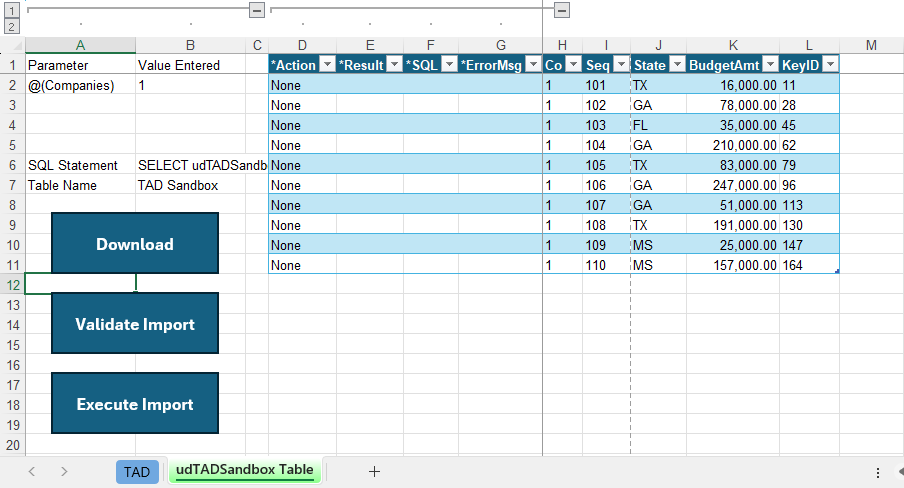Select the Table Name label cell
The width and height of the screenshot is (904, 488).
[81, 185]
